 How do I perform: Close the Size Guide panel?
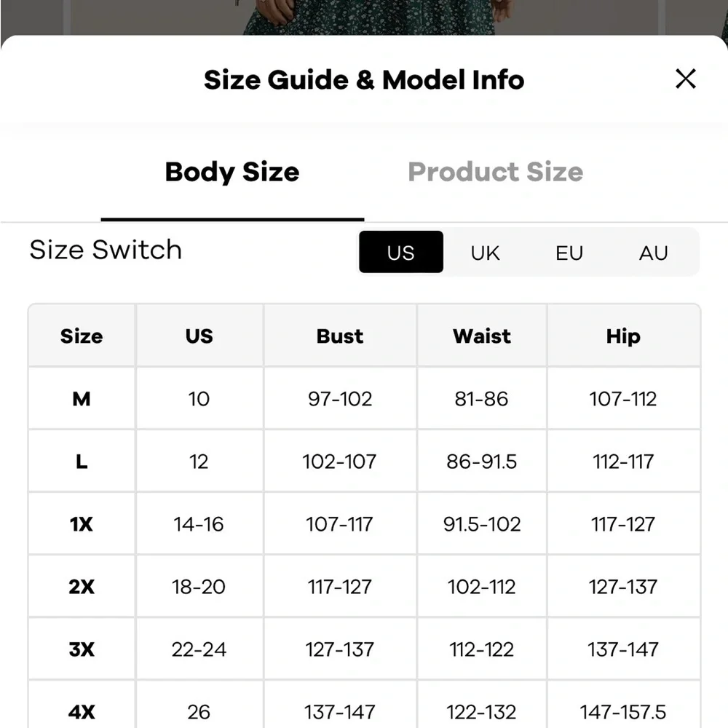point(685,79)
